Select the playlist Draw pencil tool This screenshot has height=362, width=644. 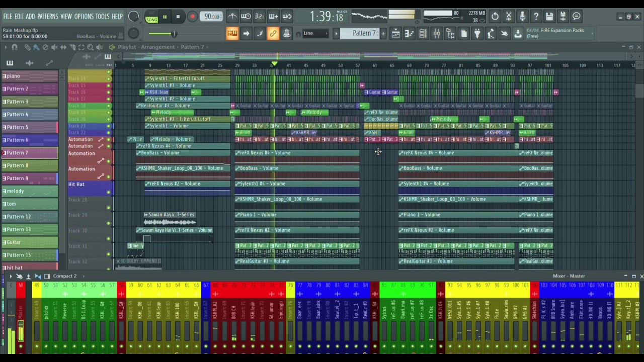click(27, 47)
